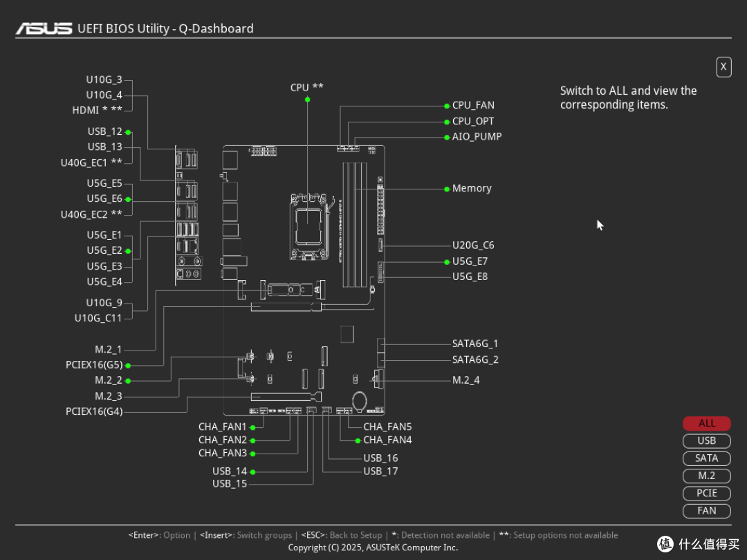Select the U5G_E2 label

[104, 250]
